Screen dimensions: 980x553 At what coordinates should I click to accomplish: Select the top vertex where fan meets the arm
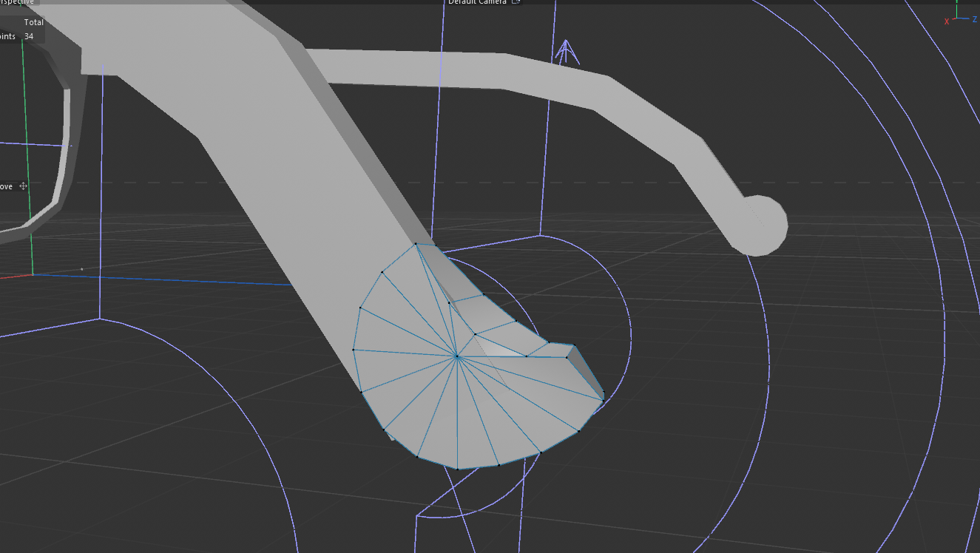click(416, 243)
